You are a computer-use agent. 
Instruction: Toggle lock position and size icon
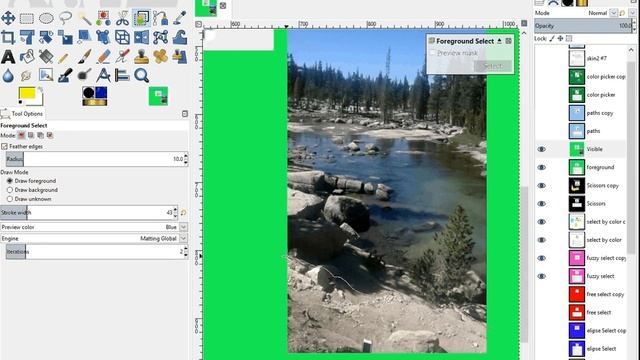(x=560, y=38)
